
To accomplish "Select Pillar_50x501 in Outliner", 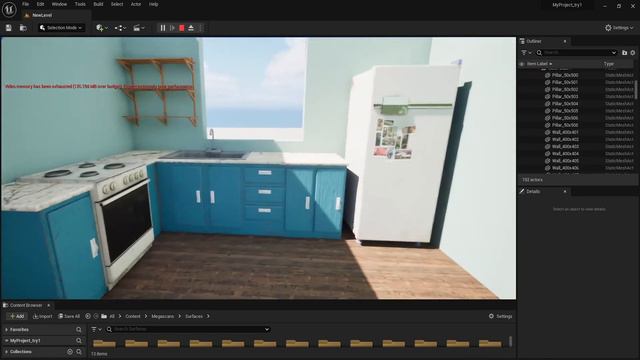I will [x=565, y=82].
